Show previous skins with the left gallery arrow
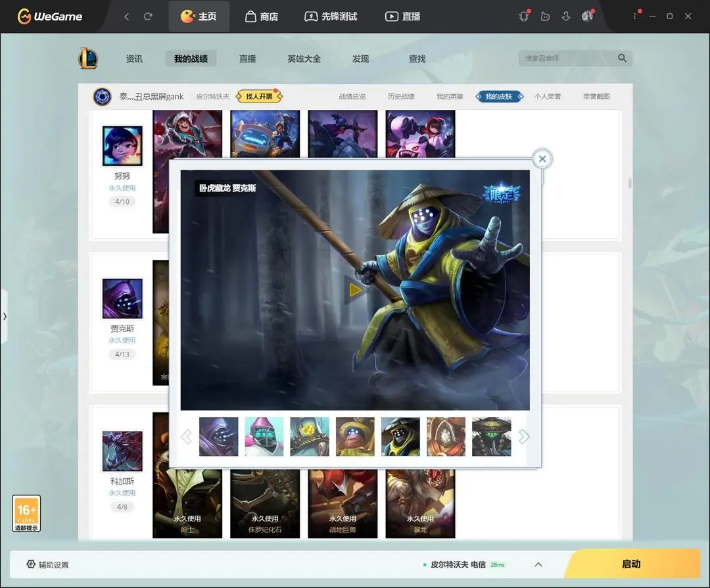710x588 pixels. 186,437
